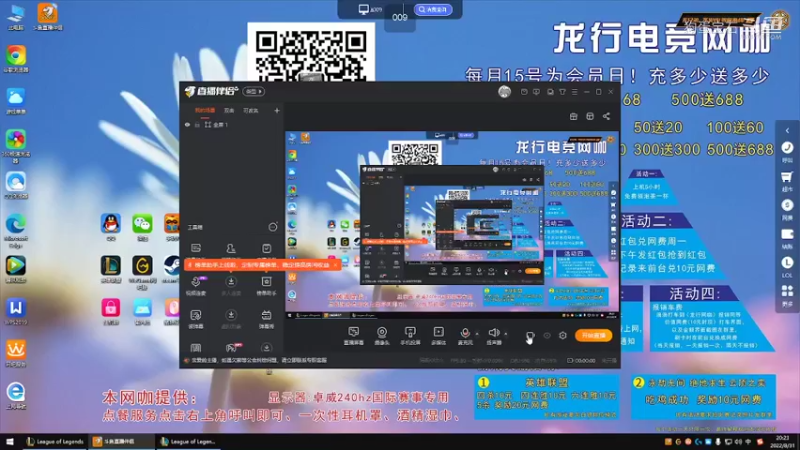Open the League of Legends desktop shortcut
This screenshot has width=800, height=450.
click(x=111, y=269)
